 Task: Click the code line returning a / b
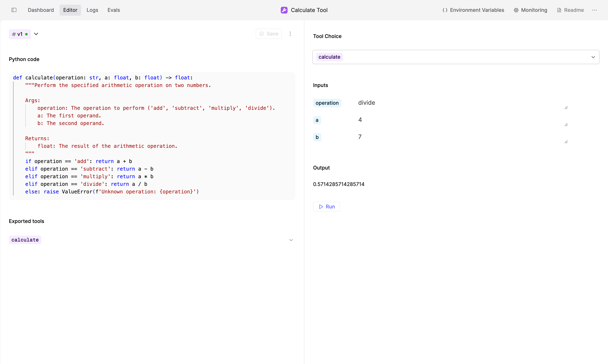point(86,184)
